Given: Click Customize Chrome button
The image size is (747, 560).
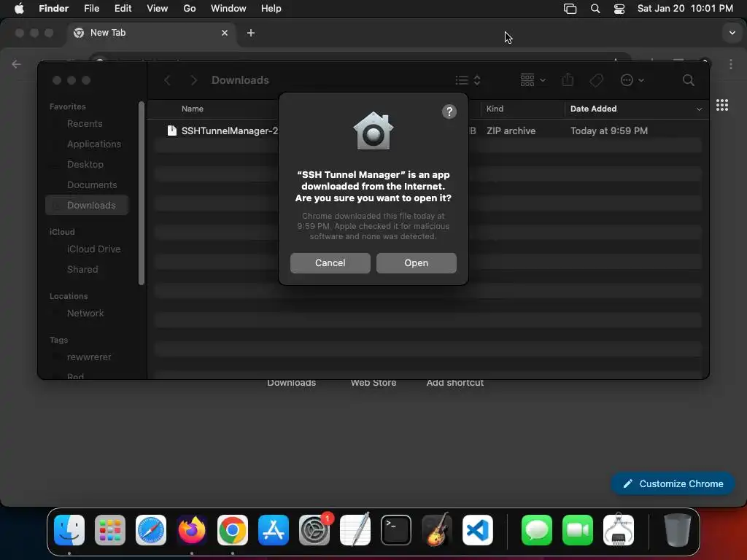Looking at the screenshot, I should point(672,483).
